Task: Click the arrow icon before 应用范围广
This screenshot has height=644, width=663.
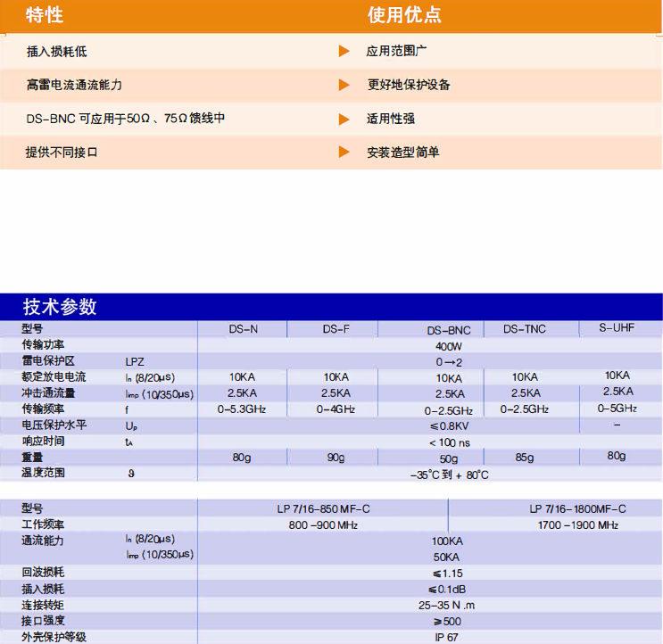Action: pos(344,51)
